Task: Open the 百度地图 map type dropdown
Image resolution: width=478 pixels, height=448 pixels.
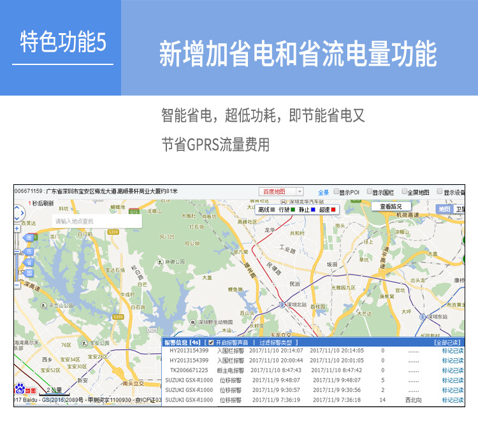Action: click(x=281, y=192)
